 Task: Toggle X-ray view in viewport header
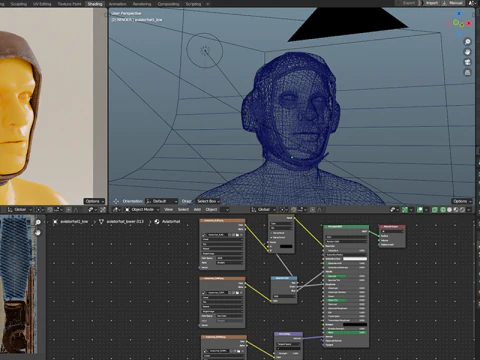coord(435,210)
